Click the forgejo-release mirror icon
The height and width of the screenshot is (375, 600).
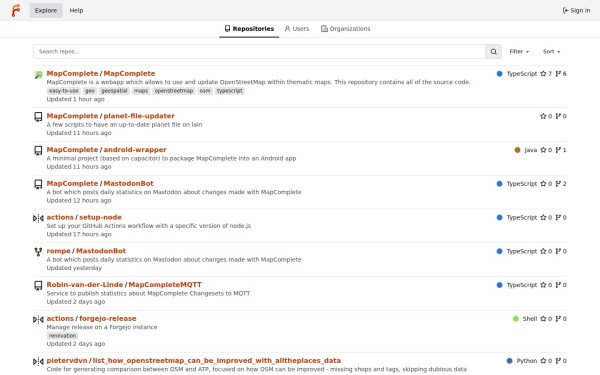(38, 319)
